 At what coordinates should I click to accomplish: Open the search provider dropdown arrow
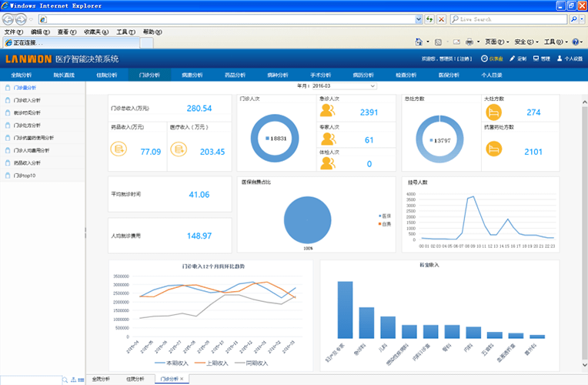coord(582,19)
